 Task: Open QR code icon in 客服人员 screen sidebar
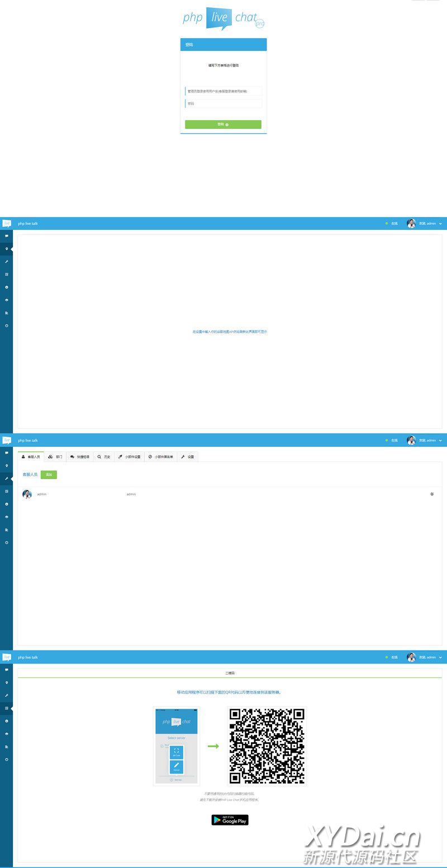pyautogui.click(x=7, y=492)
